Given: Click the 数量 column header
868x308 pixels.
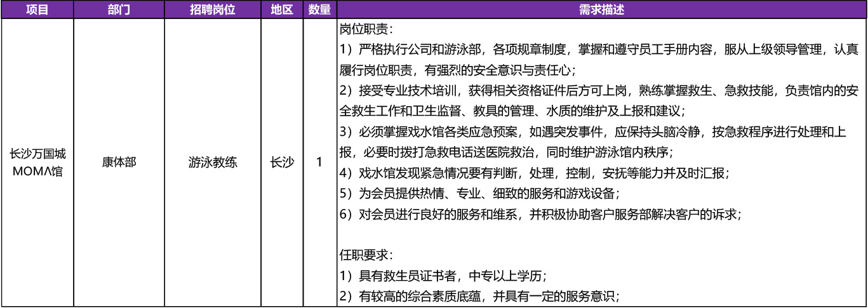Looking at the screenshot, I should point(319,10).
